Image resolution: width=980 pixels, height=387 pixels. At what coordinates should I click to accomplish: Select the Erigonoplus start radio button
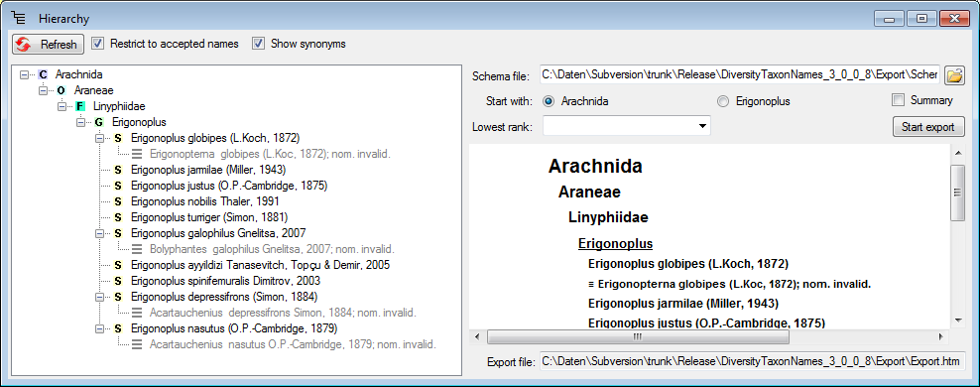click(x=723, y=100)
